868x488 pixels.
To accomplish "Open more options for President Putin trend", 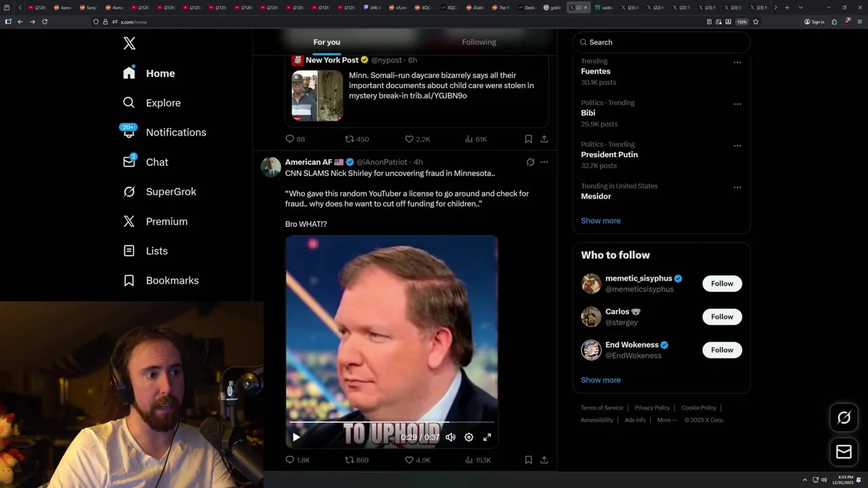I will tap(737, 146).
